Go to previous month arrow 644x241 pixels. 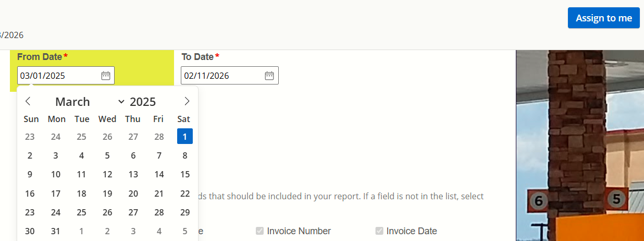(x=28, y=101)
